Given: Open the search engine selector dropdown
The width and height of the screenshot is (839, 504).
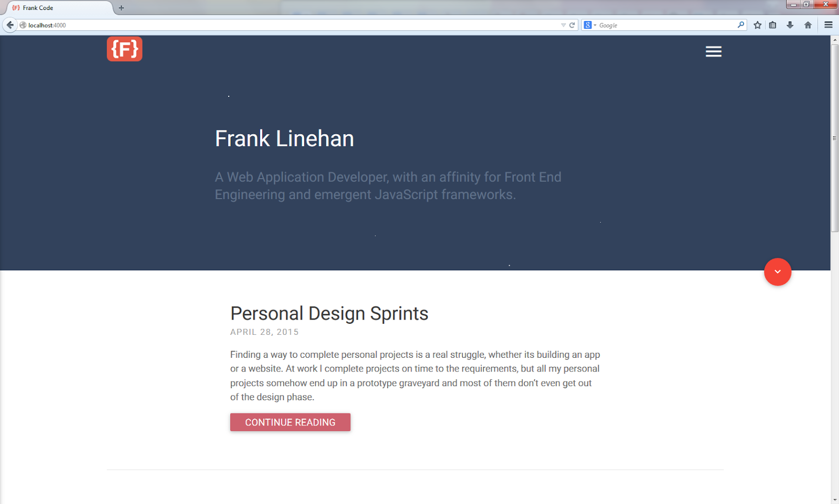Looking at the screenshot, I should [590, 25].
